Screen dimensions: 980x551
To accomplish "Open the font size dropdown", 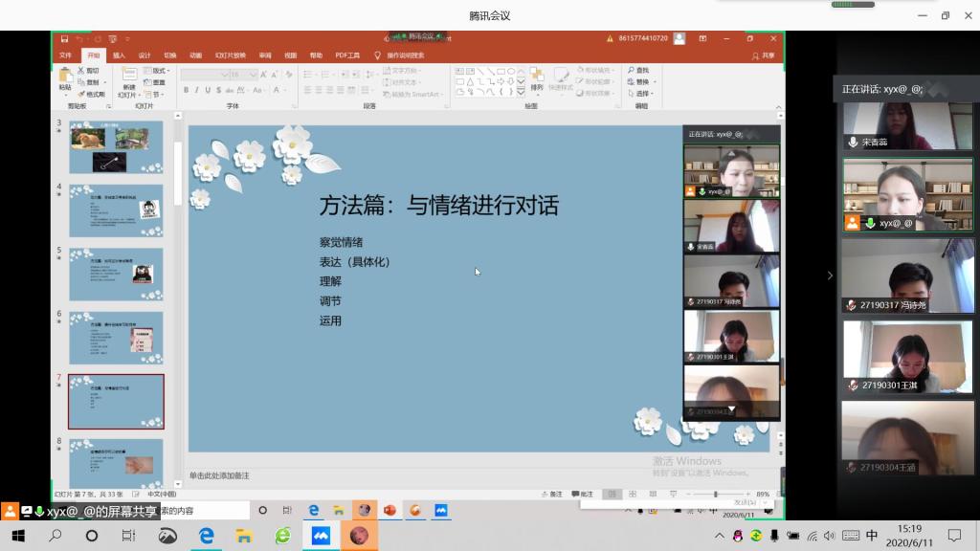I will [x=253, y=75].
